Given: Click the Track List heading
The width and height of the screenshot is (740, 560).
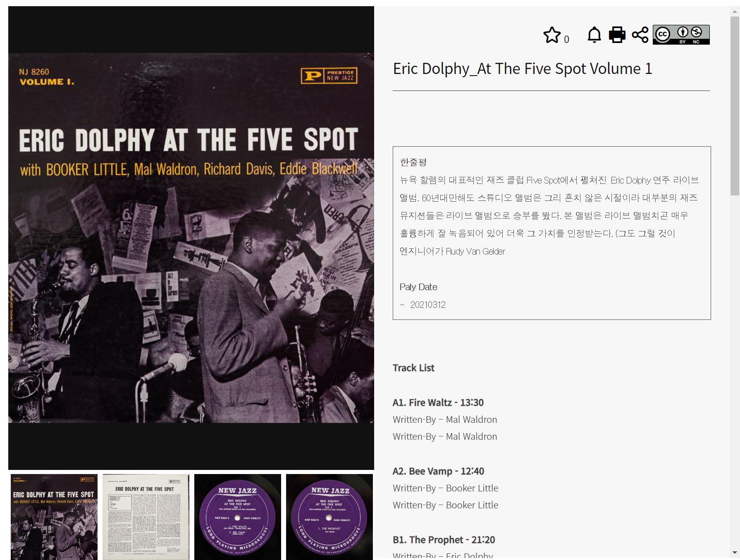Looking at the screenshot, I should 413,368.
